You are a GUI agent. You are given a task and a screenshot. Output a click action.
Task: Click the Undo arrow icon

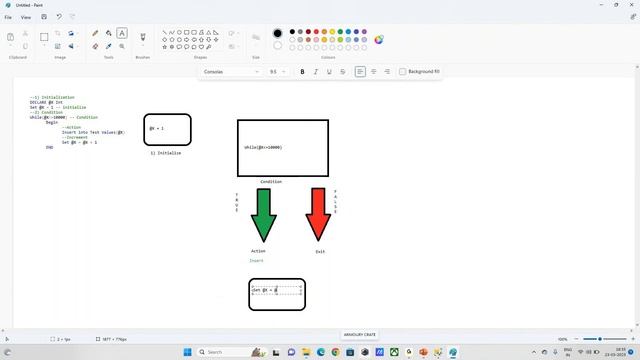pos(59,17)
